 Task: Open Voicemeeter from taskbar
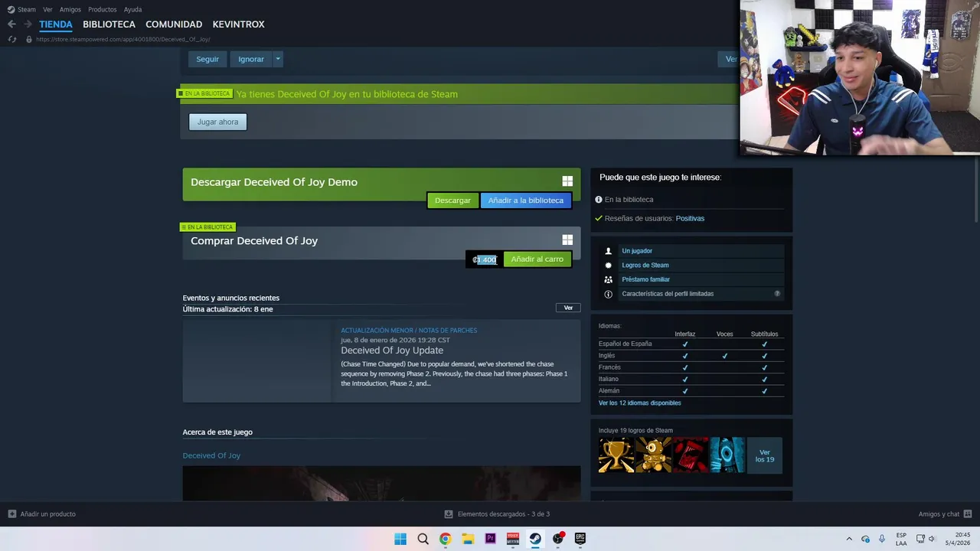pos(513,539)
